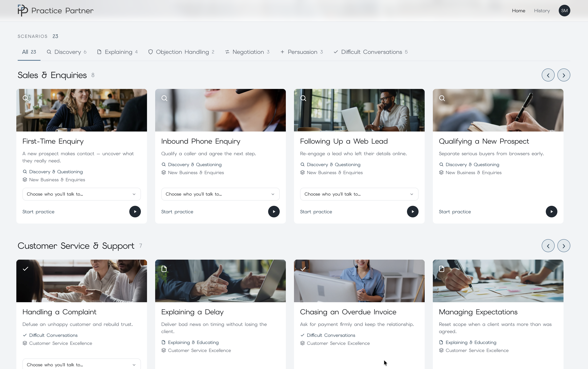Click the 'Explaining a Delay' card title

click(x=192, y=312)
